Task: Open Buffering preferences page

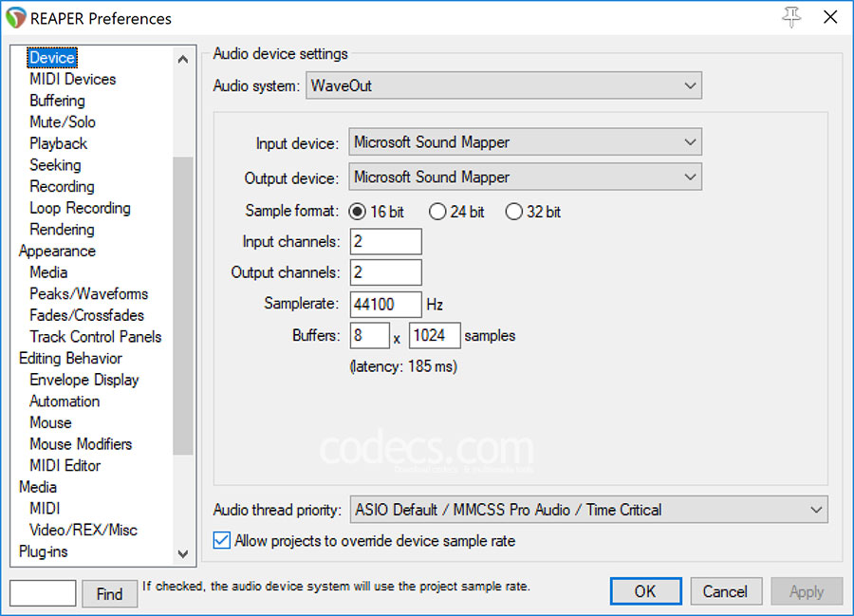Action: click(x=57, y=101)
